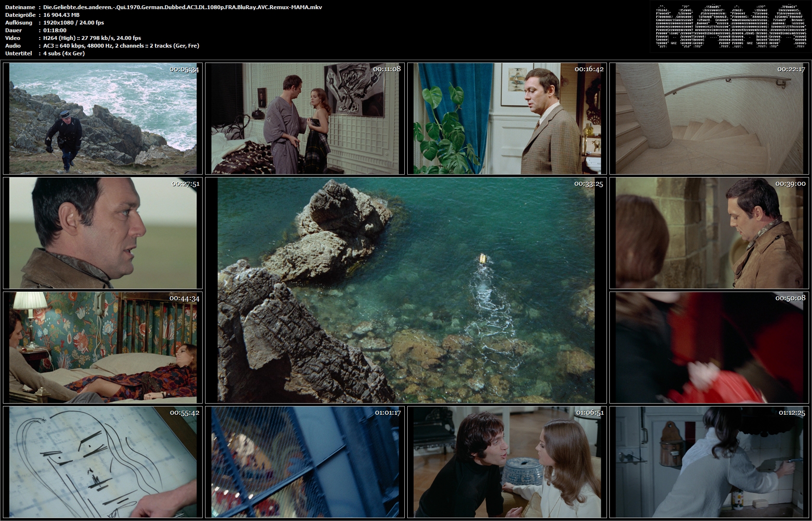
Task: Open the 00:55:42 face sketch thumbnail
Action: click(103, 462)
